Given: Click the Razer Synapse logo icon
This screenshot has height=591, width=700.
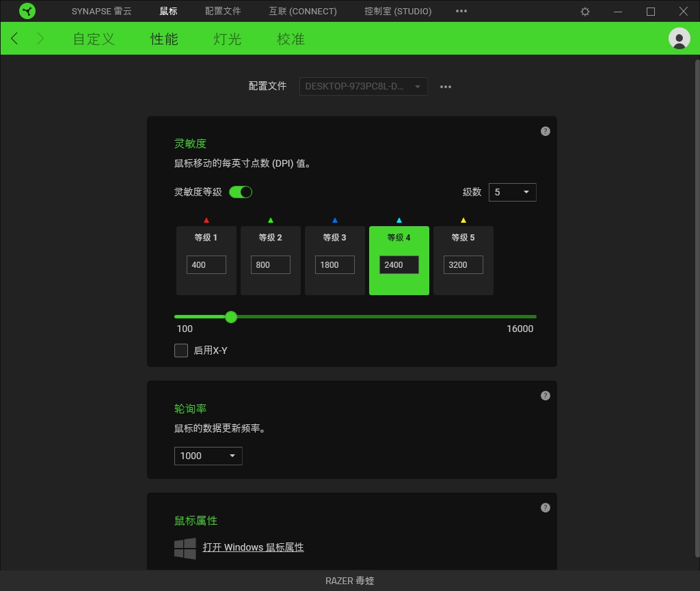Looking at the screenshot, I should [x=27, y=11].
